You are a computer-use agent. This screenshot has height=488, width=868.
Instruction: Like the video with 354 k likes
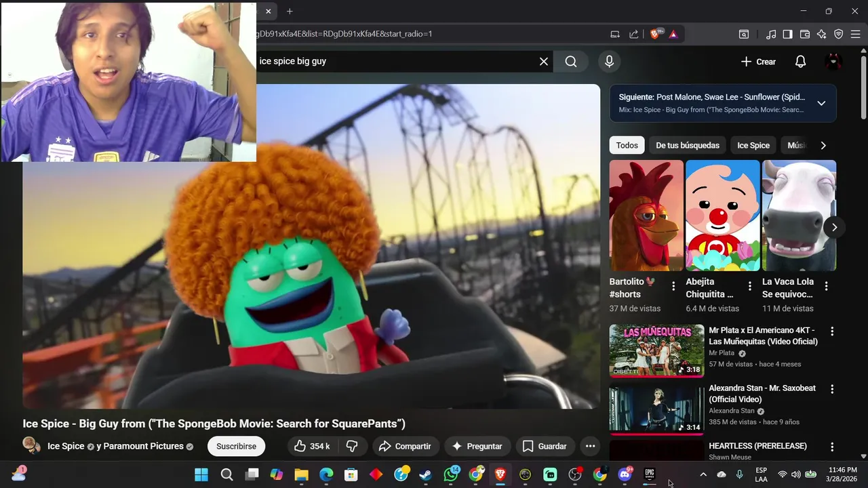point(312,446)
